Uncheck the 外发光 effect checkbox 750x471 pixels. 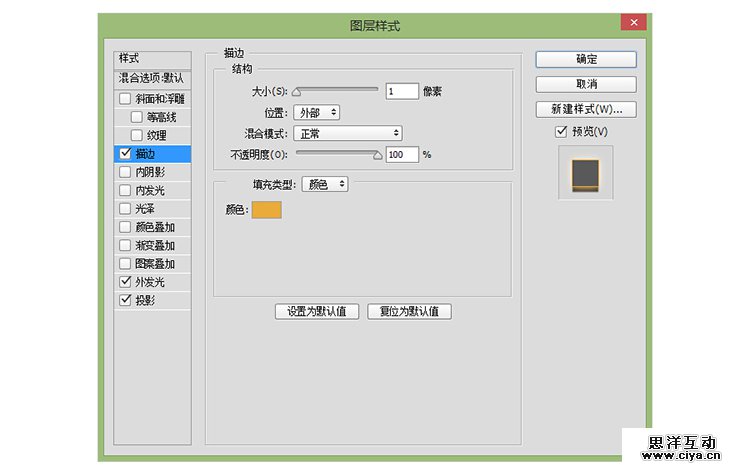tap(125, 282)
